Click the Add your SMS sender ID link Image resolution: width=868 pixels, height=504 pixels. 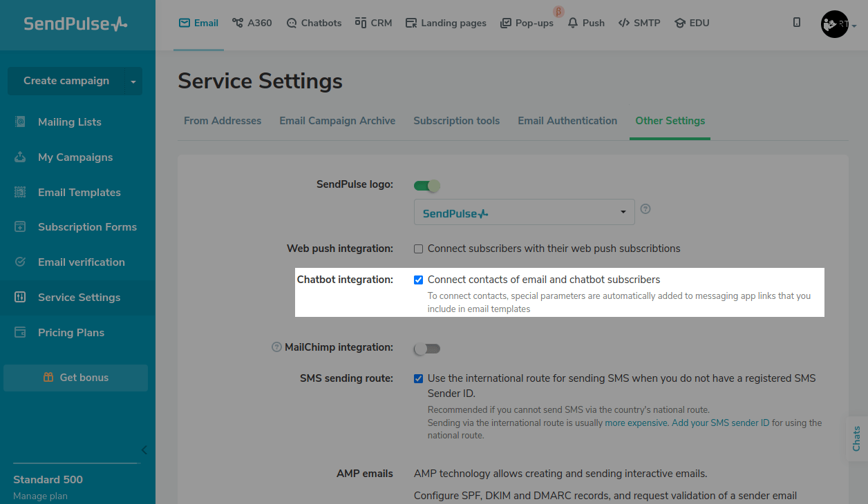coord(720,423)
